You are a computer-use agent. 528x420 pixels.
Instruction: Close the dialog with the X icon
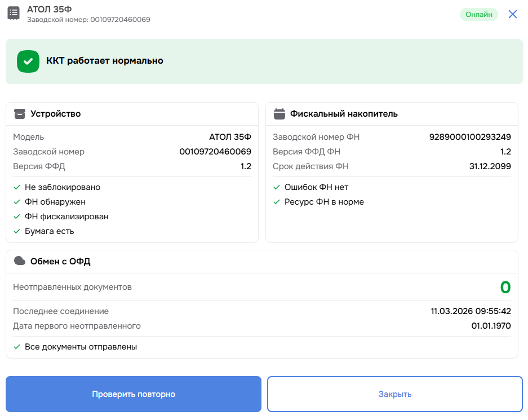(513, 14)
